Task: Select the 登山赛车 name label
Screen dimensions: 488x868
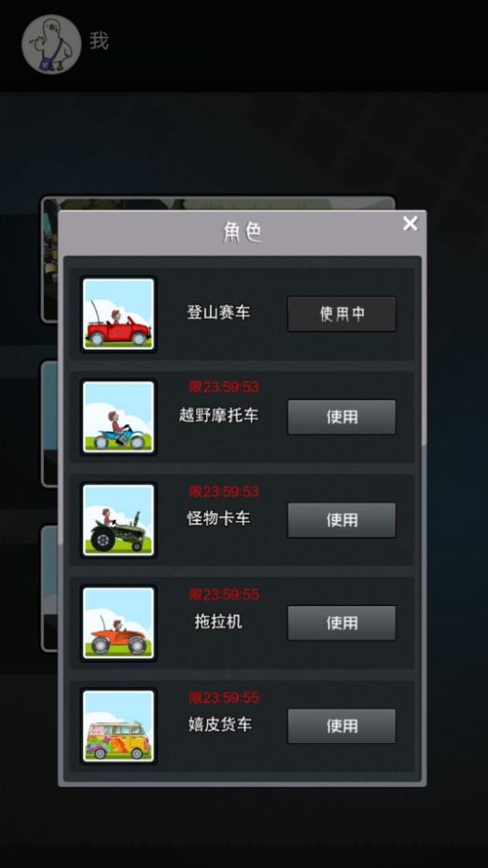Action: tap(218, 312)
